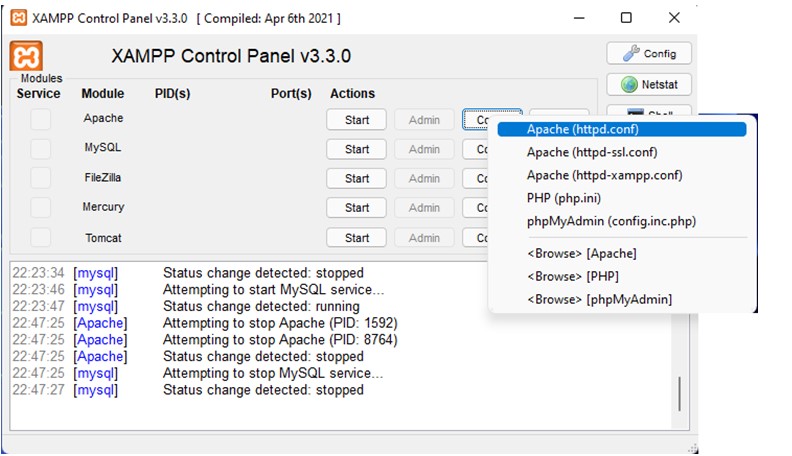Click the Port(s) column header
This screenshot has height=456, width=792.
pos(291,94)
